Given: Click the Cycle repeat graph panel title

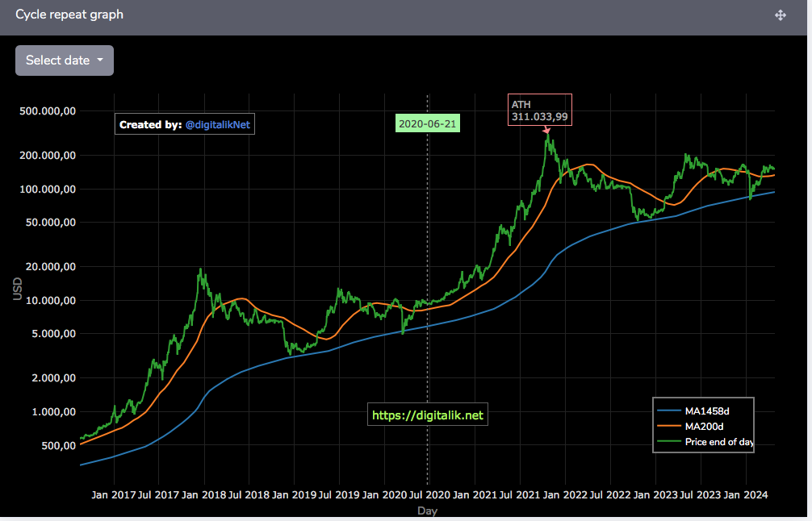Looking at the screenshot, I should 69,15.
